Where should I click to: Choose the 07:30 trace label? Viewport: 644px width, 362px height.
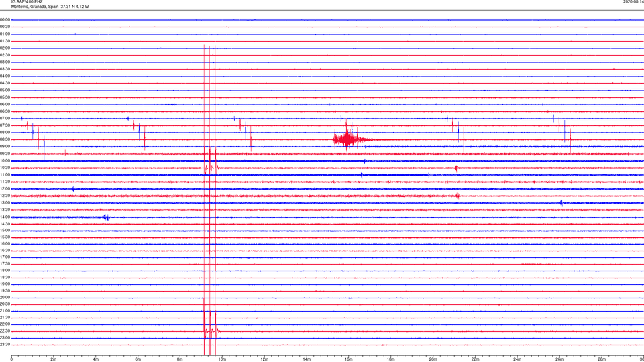pos(5,125)
